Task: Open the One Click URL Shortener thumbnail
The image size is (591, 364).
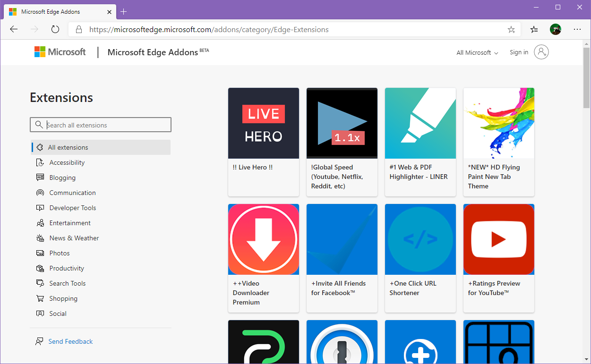Action: [x=420, y=239]
